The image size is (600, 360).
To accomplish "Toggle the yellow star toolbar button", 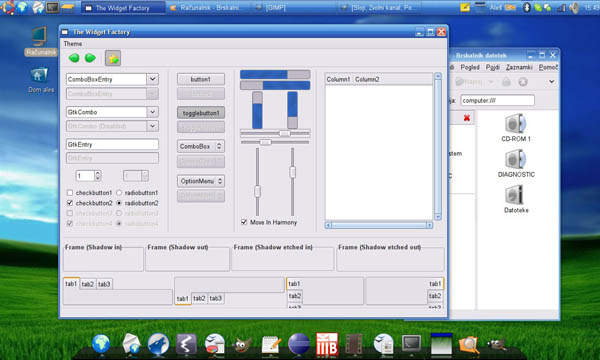I will 113,58.
